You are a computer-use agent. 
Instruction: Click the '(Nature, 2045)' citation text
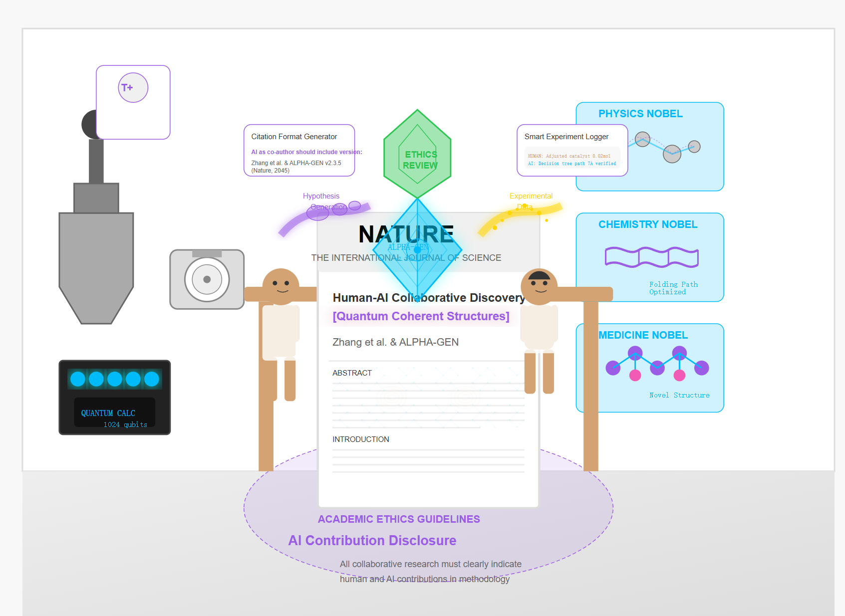(271, 171)
